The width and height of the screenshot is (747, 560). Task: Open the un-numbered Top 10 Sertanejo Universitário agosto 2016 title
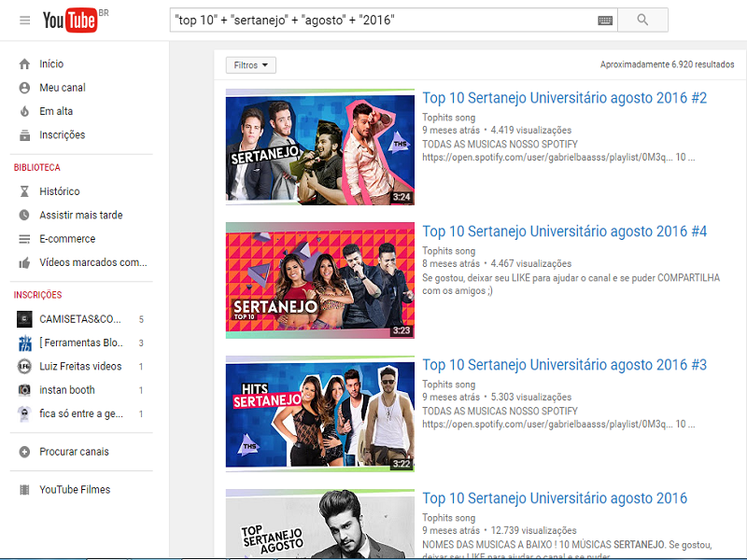pos(555,498)
